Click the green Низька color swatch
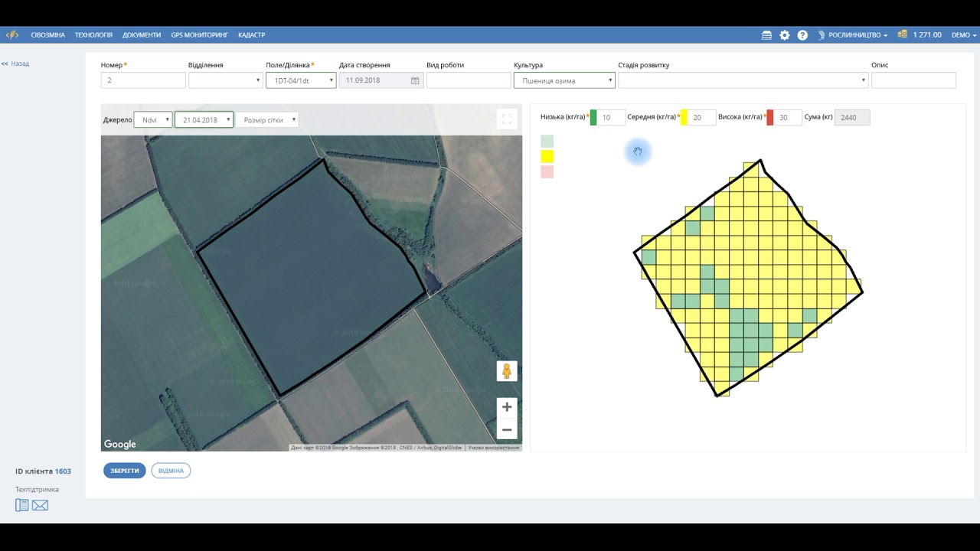The image size is (980, 551). tap(593, 118)
